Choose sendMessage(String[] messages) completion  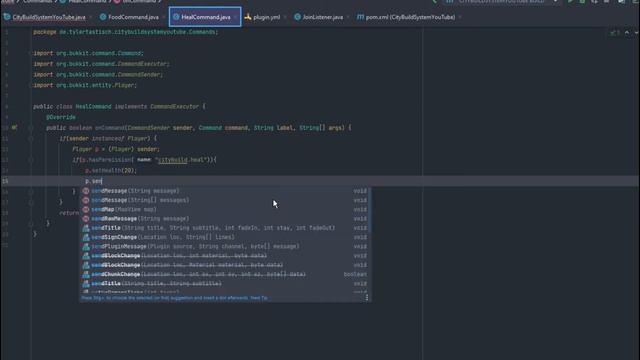225,200
